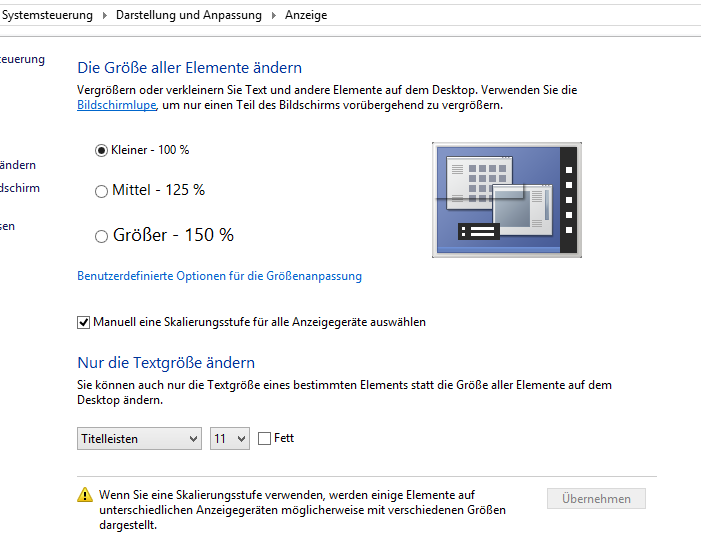Click the Übernehmen button

[596, 498]
